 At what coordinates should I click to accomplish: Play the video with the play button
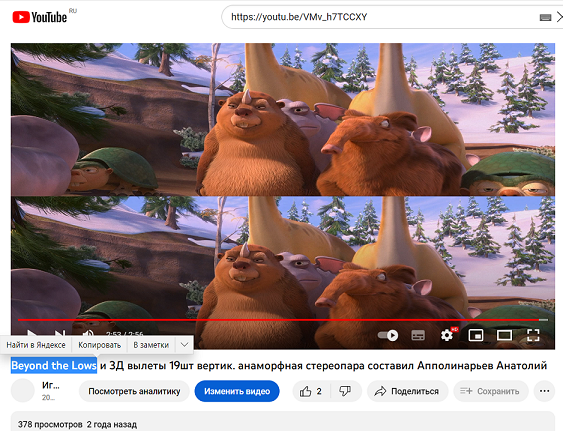point(32,332)
